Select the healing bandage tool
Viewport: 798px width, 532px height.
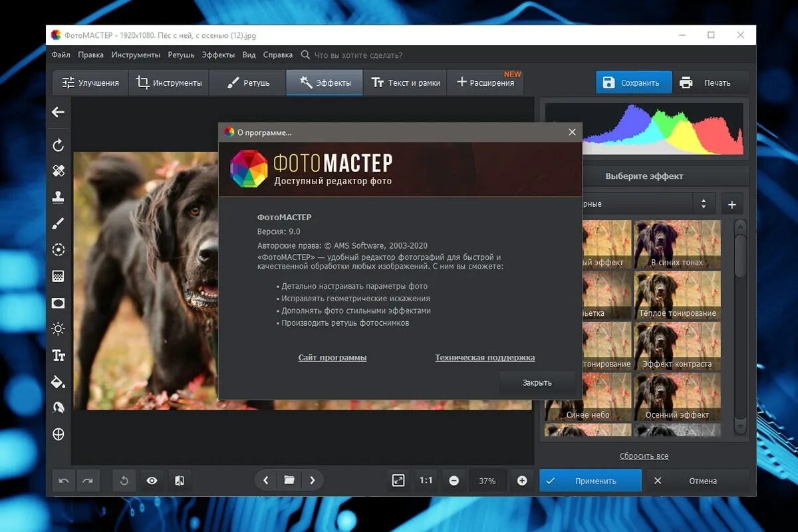point(59,171)
